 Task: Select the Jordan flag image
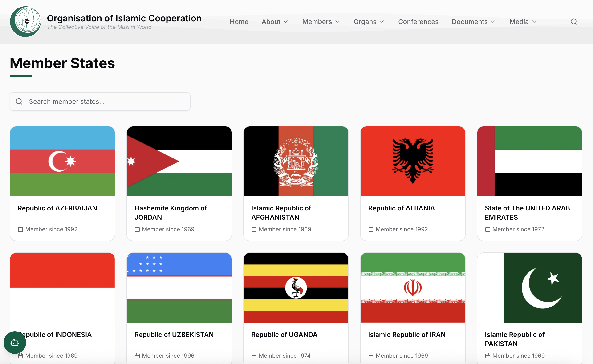[x=179, y=161]
